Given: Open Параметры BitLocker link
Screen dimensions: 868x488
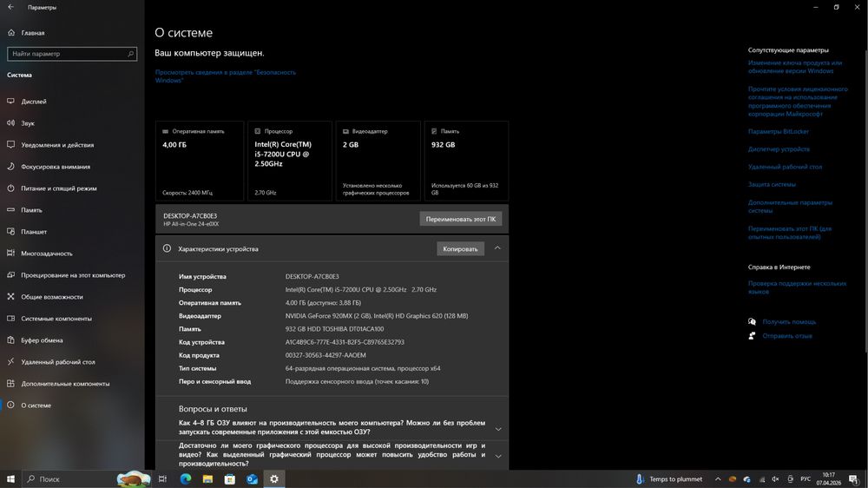Looking at the screenshot, I should pos(779,131).
